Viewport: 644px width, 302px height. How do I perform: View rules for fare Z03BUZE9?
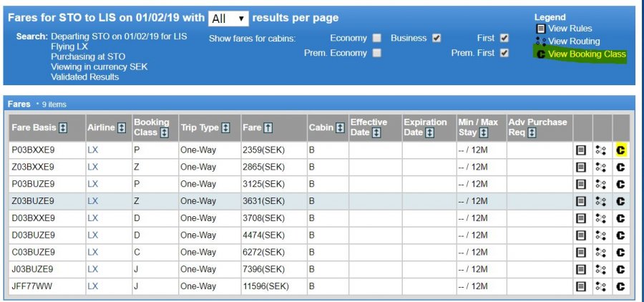point(582,201)
